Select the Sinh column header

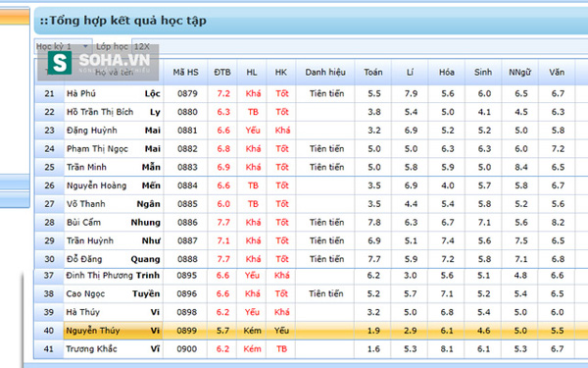[483, 72]
